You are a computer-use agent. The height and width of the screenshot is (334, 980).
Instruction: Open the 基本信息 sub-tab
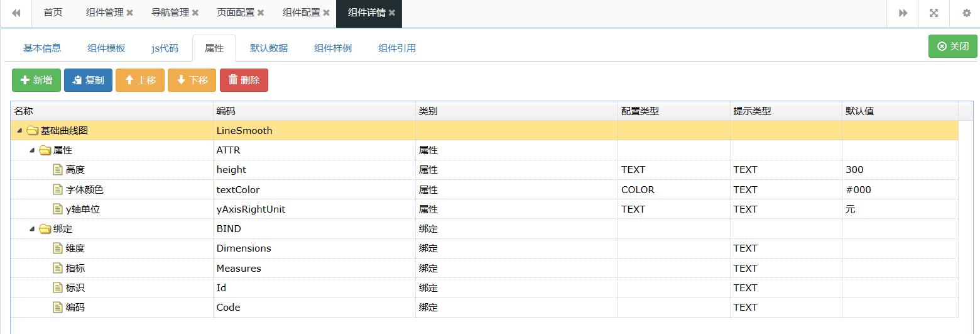[42, 48]
